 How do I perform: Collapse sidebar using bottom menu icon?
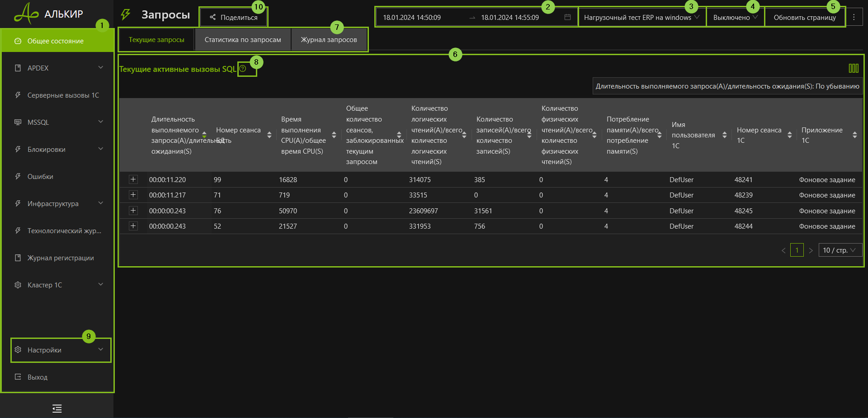pyautogui.click(x=57, y=409)
